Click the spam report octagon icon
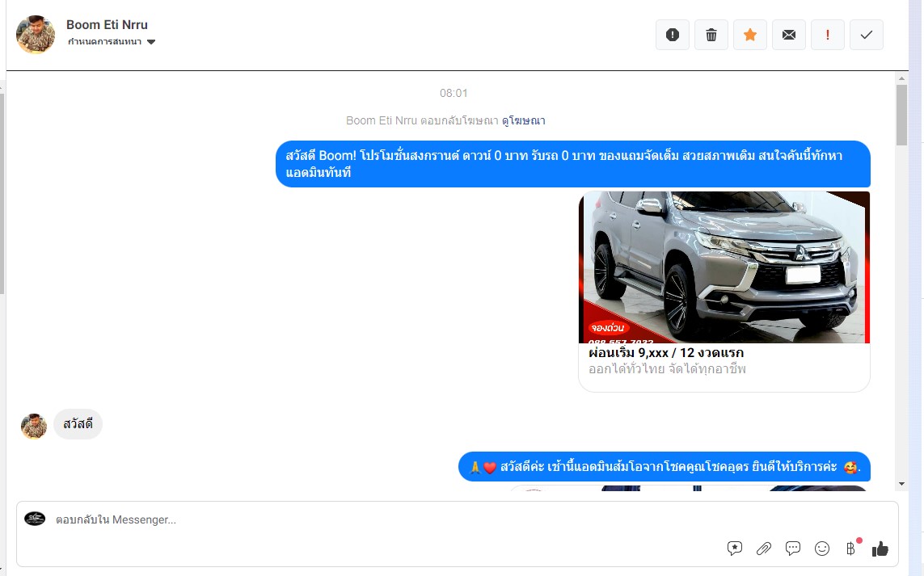 (x=672, y=35)
